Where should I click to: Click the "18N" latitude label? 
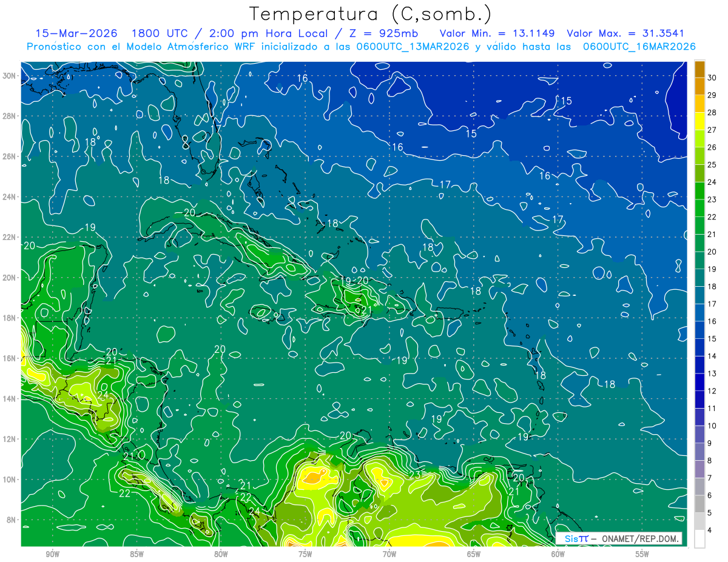(x=10, y=318)
